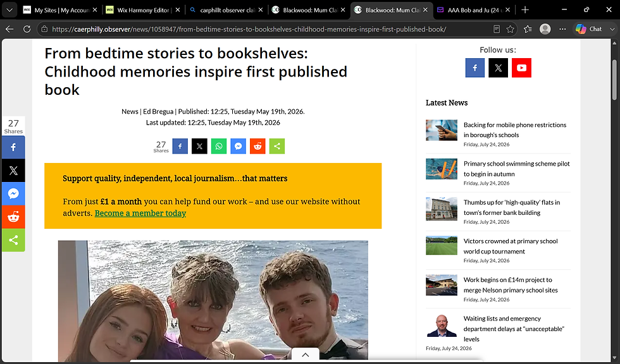Screen dimensions: 620x364
Task: Switch to My Sites | My Account tab
Action: tap(60, 10)
